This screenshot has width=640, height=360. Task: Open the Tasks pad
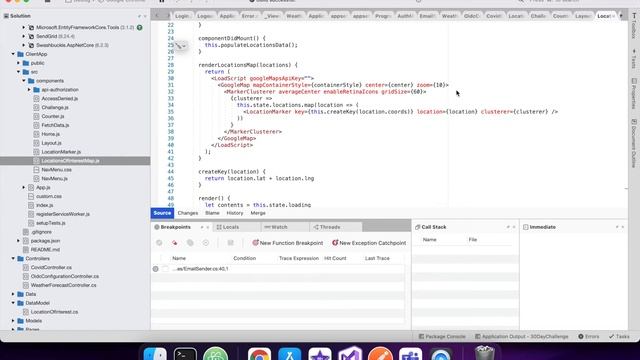pos(619,336)
